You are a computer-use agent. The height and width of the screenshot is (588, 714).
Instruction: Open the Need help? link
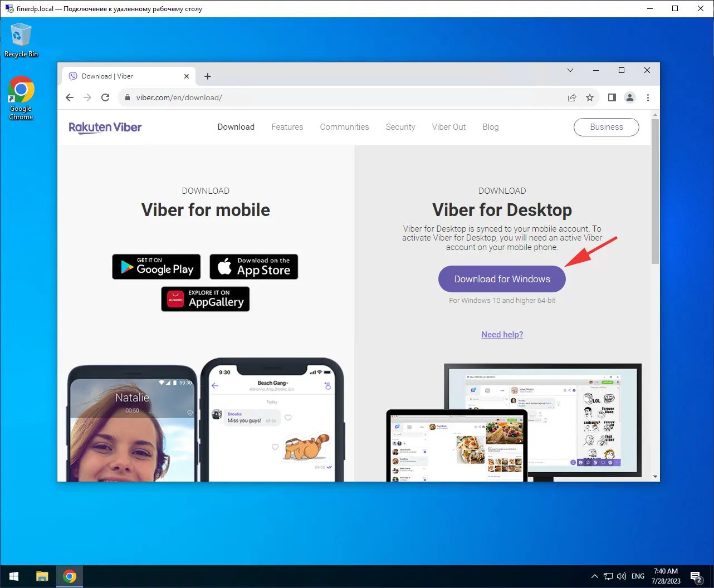502,334
